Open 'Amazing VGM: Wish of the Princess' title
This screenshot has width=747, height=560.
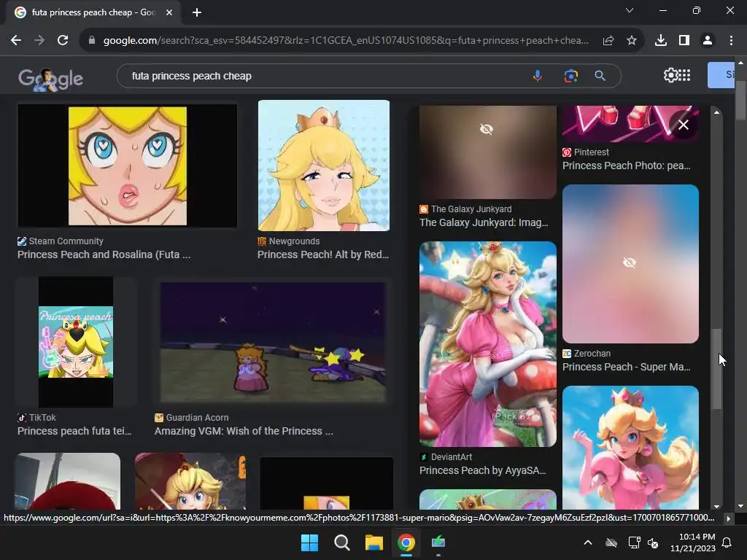click(244, 431)
